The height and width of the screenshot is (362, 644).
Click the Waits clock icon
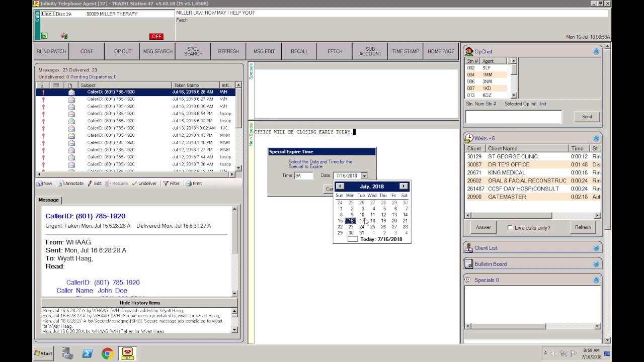pos(469,138)
